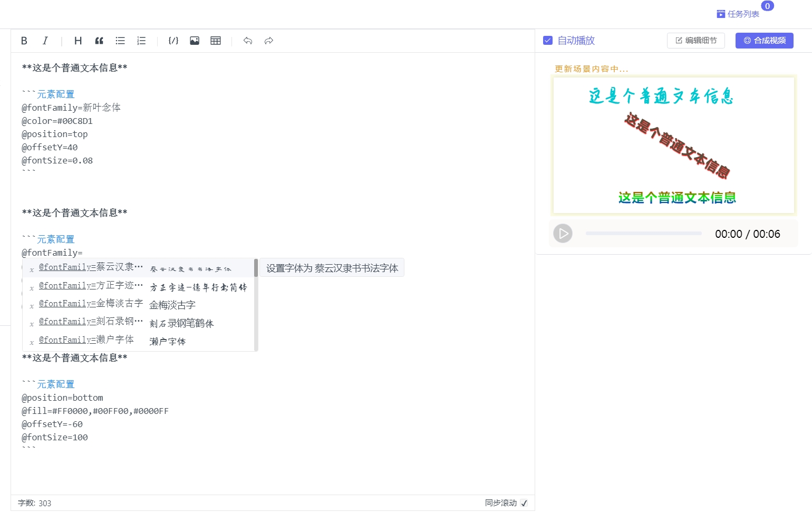Click the @color=#00C8D1 line
The height and width of the screenshot is (522, 812).
(x=57, y=121)
